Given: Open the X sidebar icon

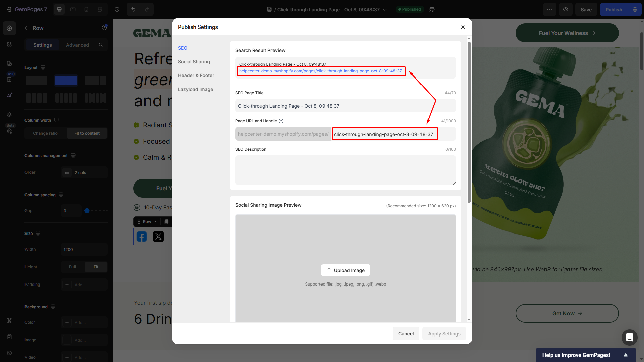Looking at the screenshot, I should pos(9,321).
